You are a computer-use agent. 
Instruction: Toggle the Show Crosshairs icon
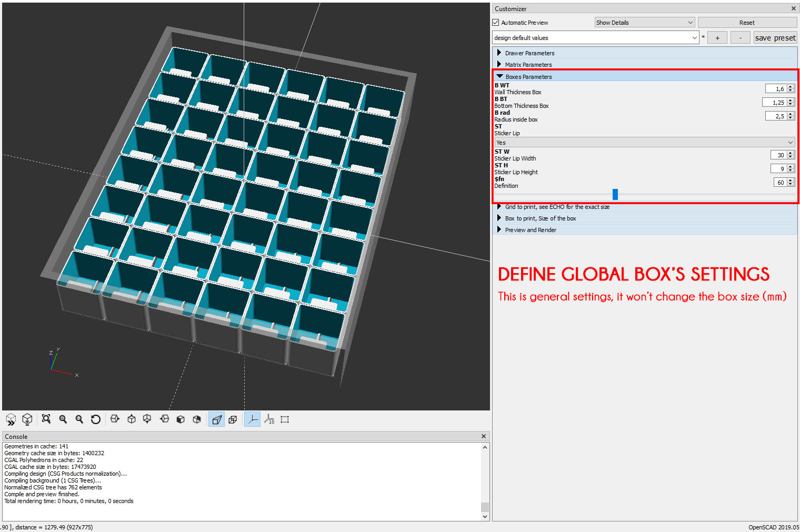pyautogui.click(x=285, y=419)
